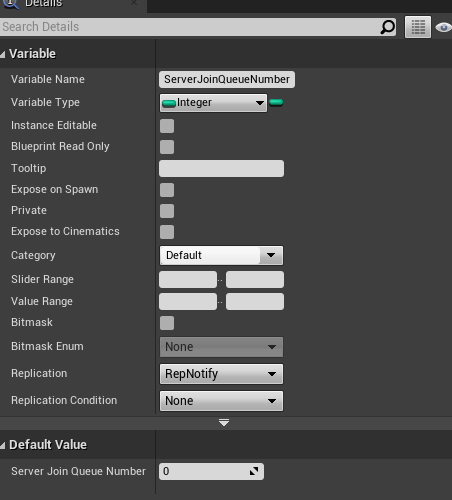Toggle the Expose on Spawn checkbox
This screenshot has width=452, height=500.
point(167,190)
